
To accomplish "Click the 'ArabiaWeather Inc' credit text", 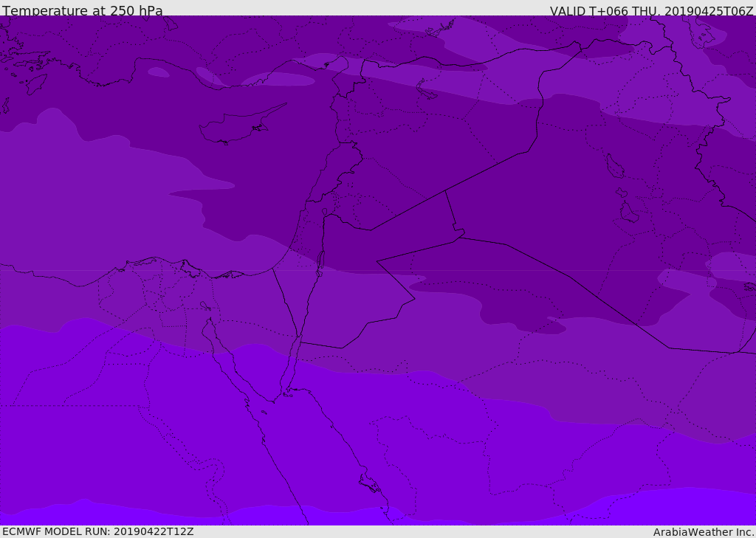I will click(703, 532).
